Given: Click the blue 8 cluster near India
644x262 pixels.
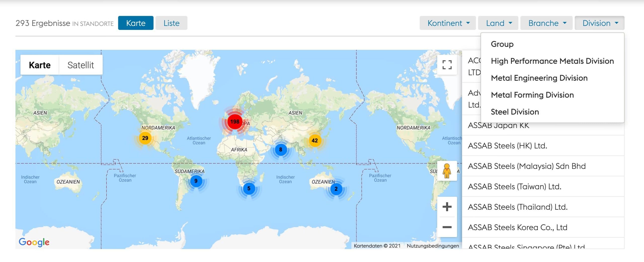Looking at the screenshot, I should click(x=280, y=150).
